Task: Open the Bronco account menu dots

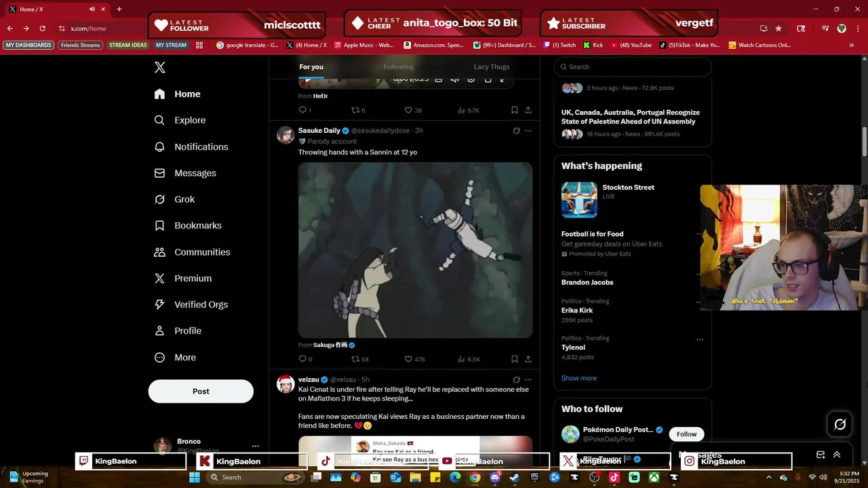Action: pyautogui.click(x=256, y=446)
